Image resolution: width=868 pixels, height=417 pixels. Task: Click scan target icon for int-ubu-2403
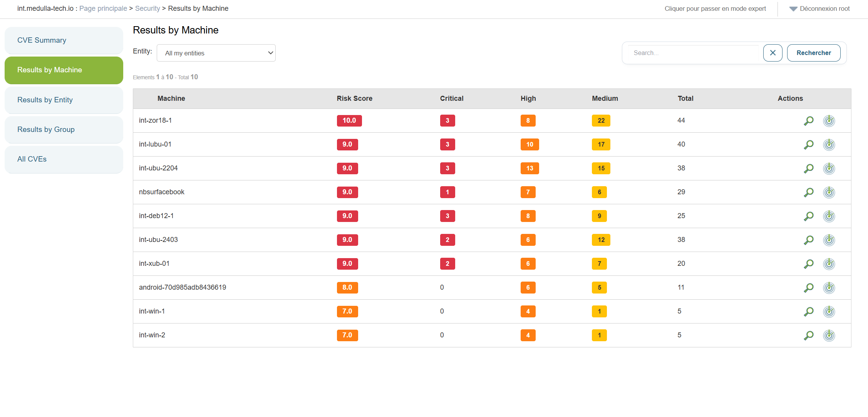click(x=829, y=240)
